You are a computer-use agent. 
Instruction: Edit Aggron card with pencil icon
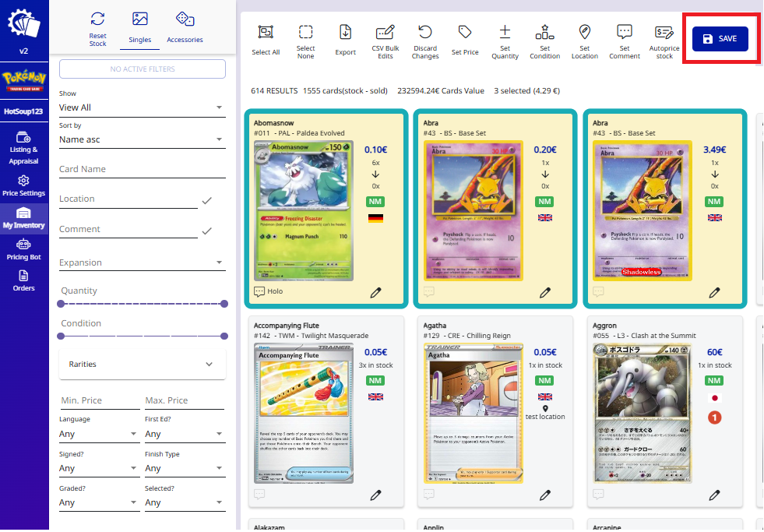(714, 495)
